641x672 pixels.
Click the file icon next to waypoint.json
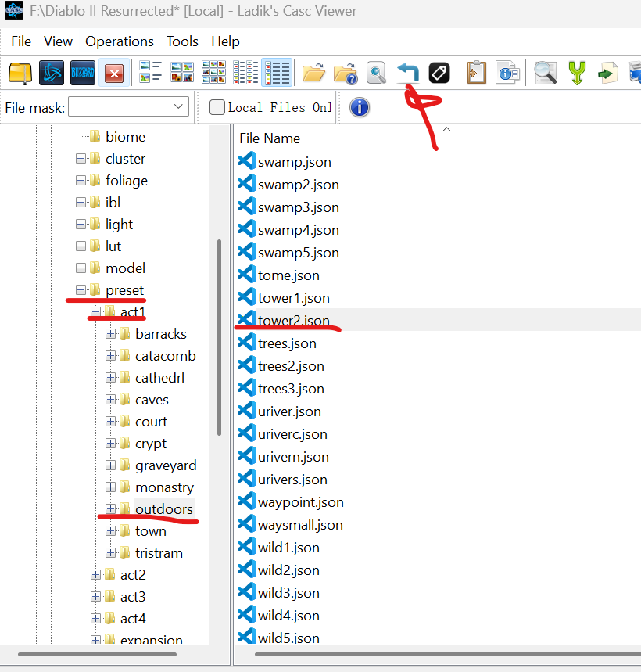pyautogui.click(x=247, y=502)
